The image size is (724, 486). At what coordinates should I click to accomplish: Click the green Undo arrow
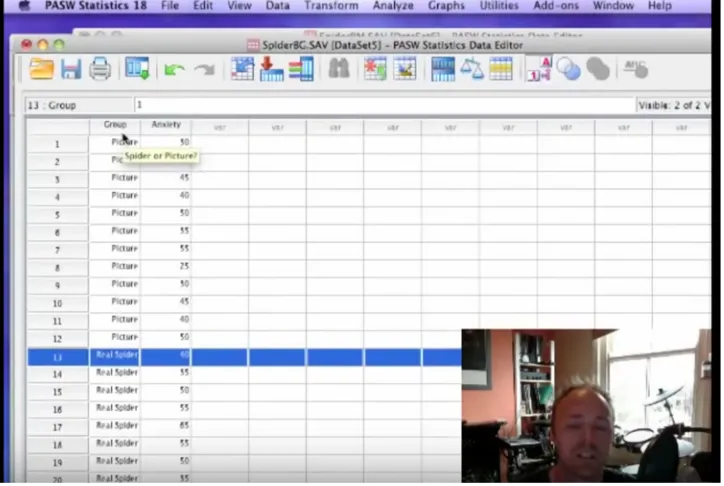click(174, 70)
